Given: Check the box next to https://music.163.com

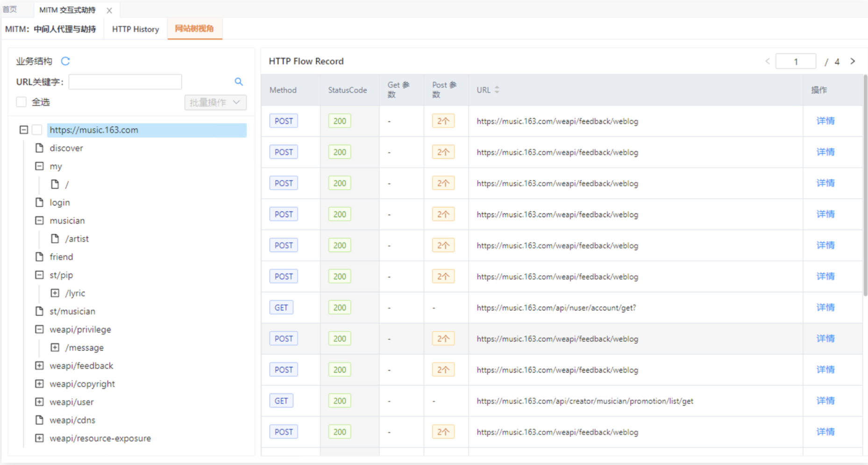Looking at the screenshot, I should [37, 130].
